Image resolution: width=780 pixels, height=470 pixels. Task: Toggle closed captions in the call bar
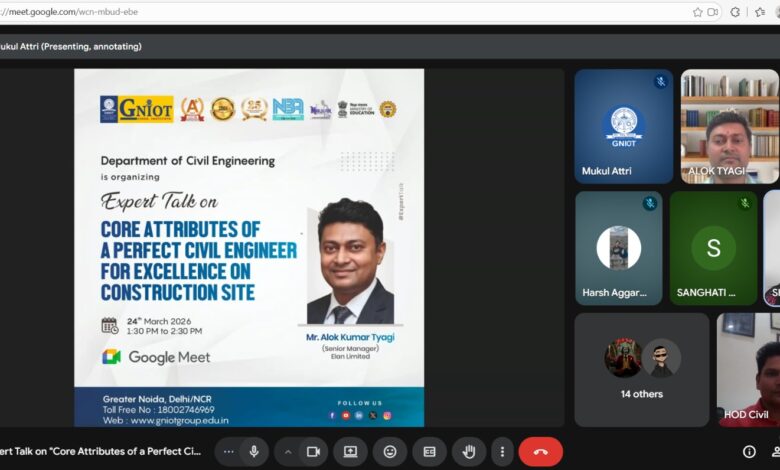click(x=429, y=451)
